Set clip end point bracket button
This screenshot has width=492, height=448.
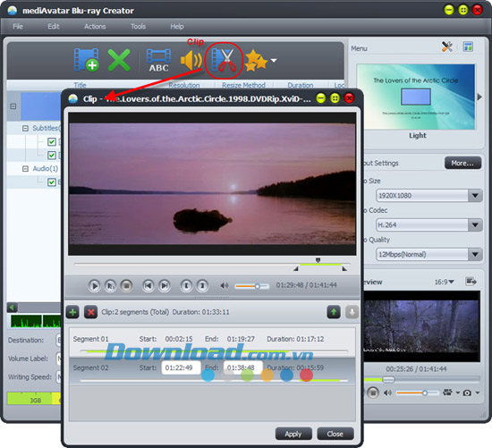202,285
